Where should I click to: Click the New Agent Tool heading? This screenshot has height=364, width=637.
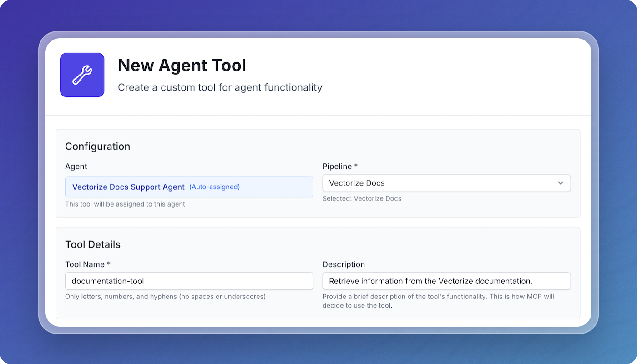point(182,66)
